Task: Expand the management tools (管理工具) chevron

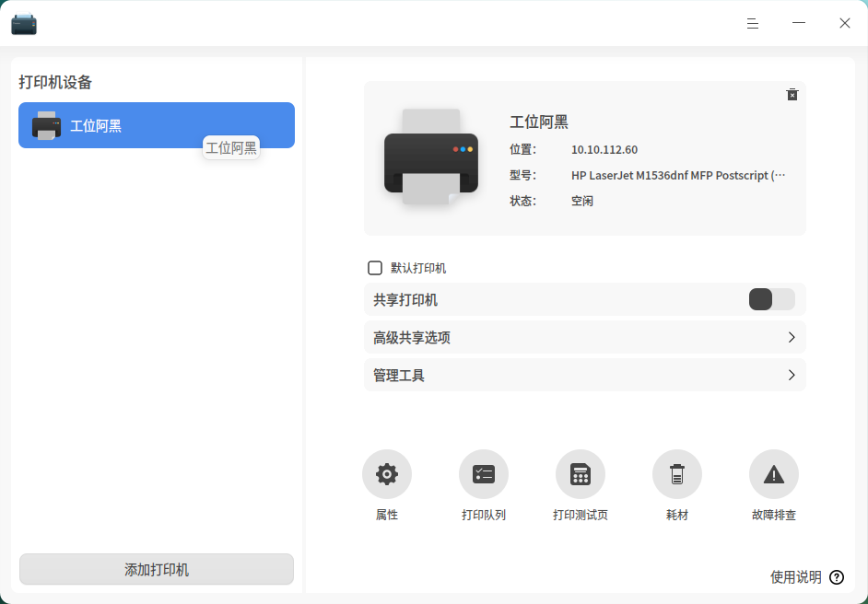Action: 792,375
